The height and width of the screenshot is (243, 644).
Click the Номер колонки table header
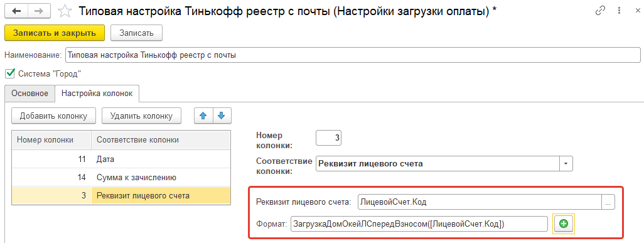coord(51,140)
